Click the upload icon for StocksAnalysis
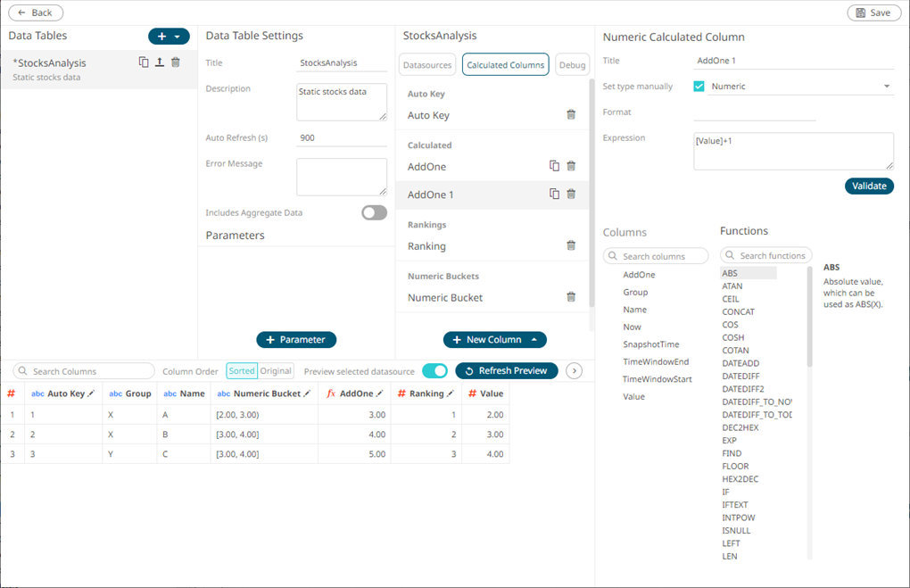 (159, 62)
